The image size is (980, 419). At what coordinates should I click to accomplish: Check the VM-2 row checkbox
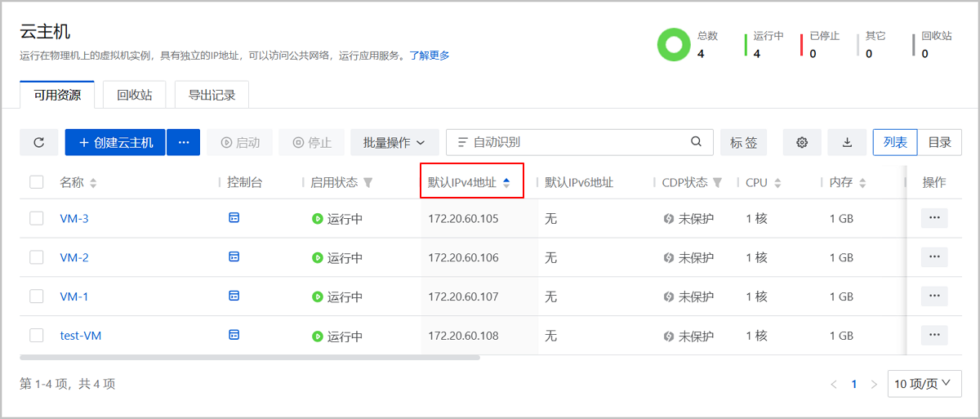click(x=37, y=257)
